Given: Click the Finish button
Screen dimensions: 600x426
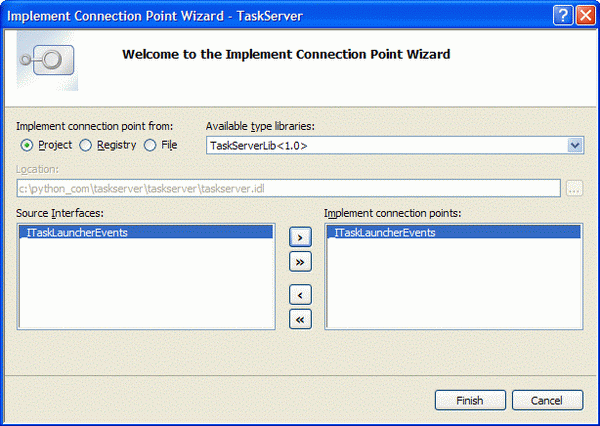Looking at the screenshot, I should (470, 400).
